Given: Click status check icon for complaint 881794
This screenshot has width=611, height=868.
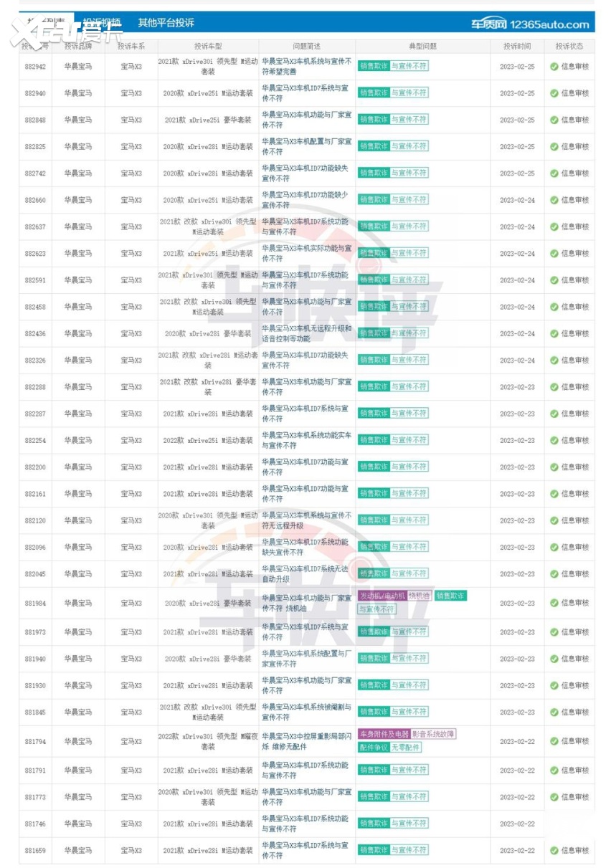Looking at the screenshot, I should pos(554,741).
